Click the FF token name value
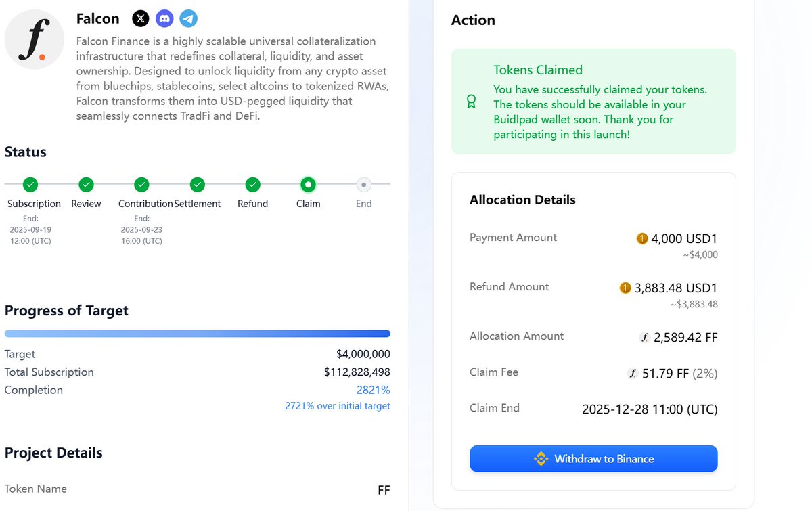812x511 pixels. tap(384, 490)
